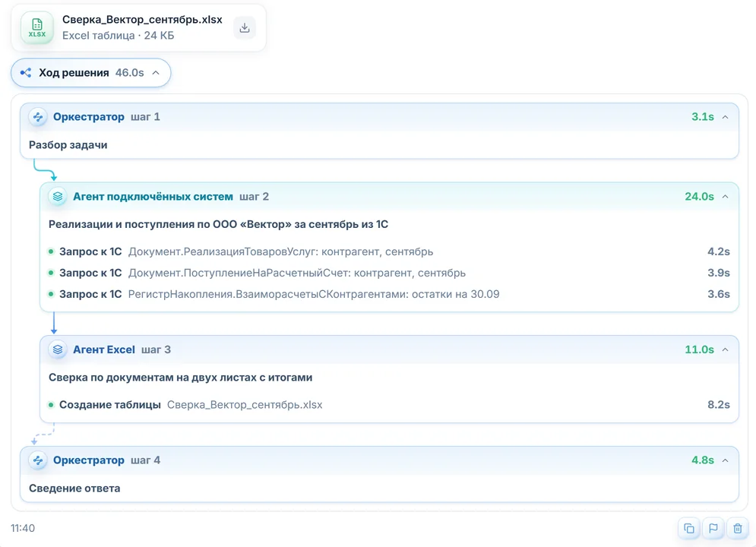Click the Оркестратор title in шаг 4
Viewport: 756px width, 547px height.
[x=89, y=460]
